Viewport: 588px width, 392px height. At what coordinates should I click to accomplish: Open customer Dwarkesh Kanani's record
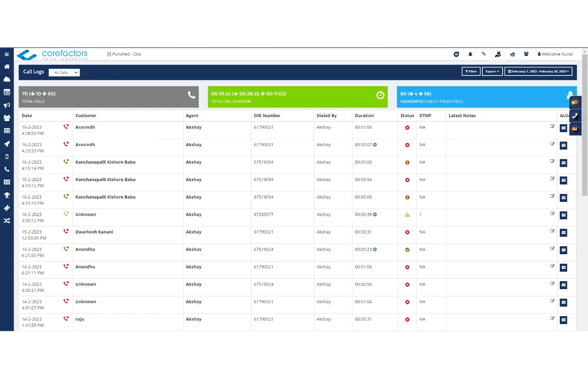point(94,232)
